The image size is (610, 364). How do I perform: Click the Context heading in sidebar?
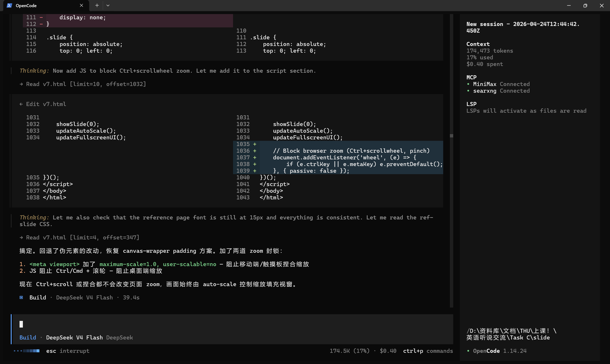(x=478, y=44)
